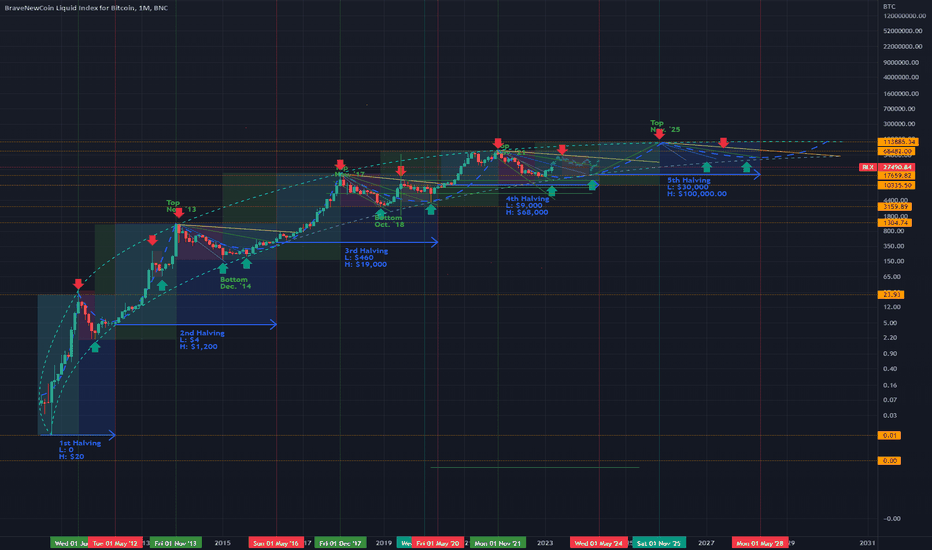The height and width of the screenshot is (550, 932).
Task: Select the red down arrow under Top Nov. '13
Action: click(x=178, y=213)
